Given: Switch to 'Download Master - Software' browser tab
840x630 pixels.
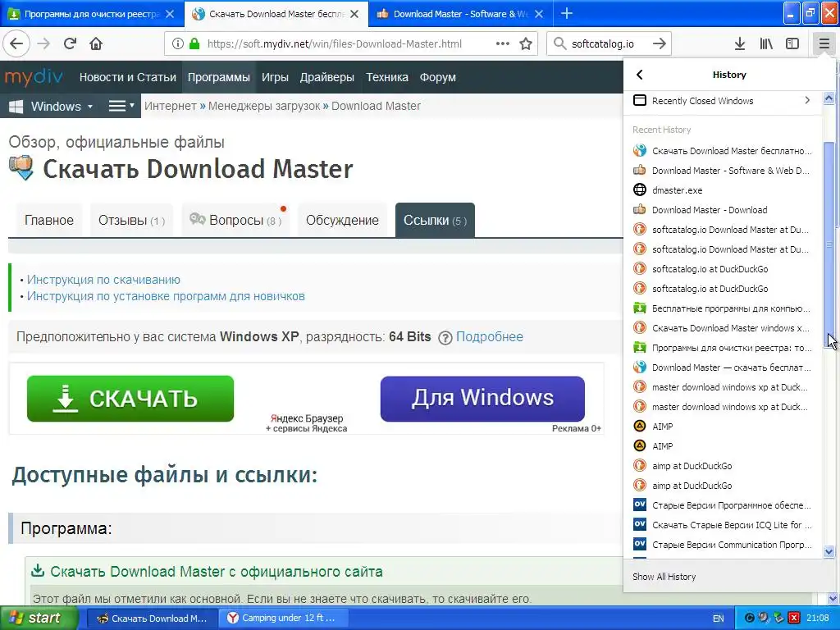Looking at the screenshot, I should pyautogui.click(x=459, y=14).
